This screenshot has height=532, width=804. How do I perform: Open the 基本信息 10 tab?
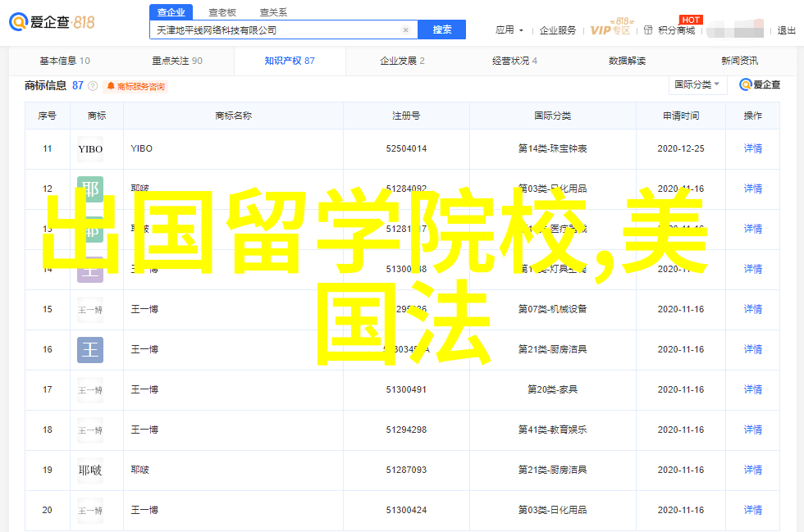tap(65, 61)
